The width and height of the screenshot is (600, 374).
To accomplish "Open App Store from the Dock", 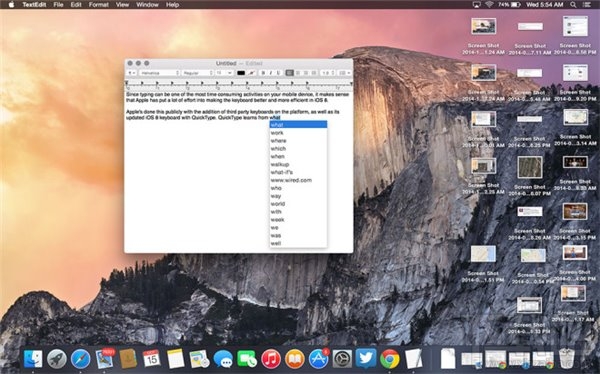I will 318,359.
